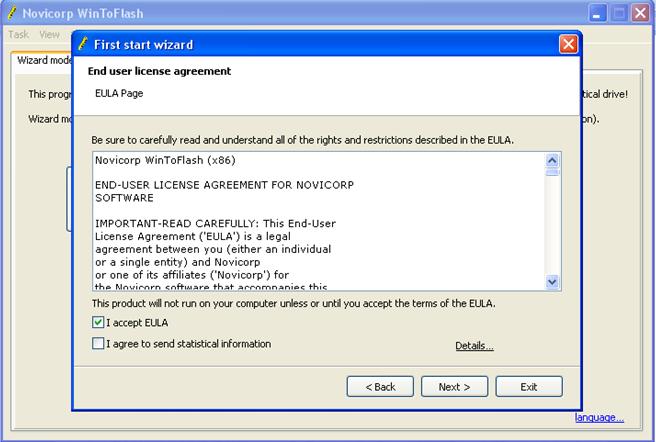Screen dimensions: 656x442
Task: Click the Novicorp WinToFlash title bar icon
Action: click(12, 13)
